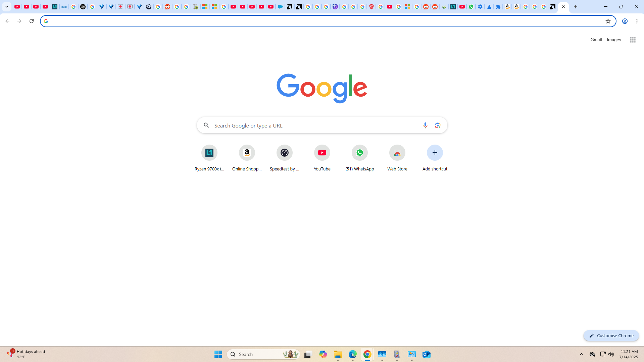Image resolution: width=644 pixels, height=362 pixels.
Task: Click Customise Chrome button
Action: (x=611, y=335)
